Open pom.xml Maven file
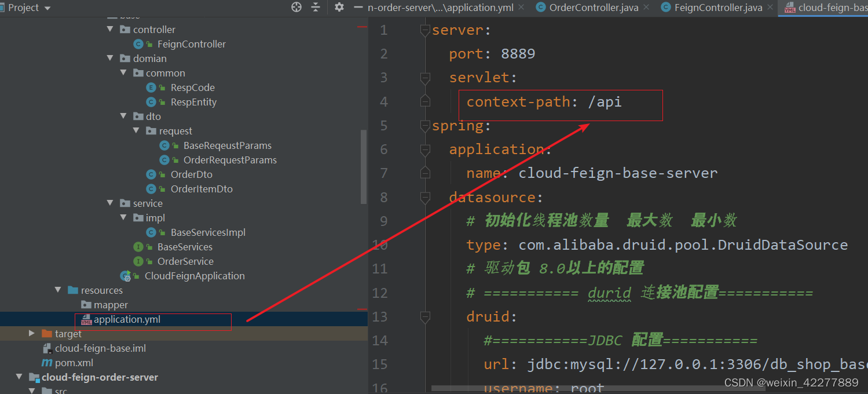Screen dimensions: 868x394 [74, 363]
